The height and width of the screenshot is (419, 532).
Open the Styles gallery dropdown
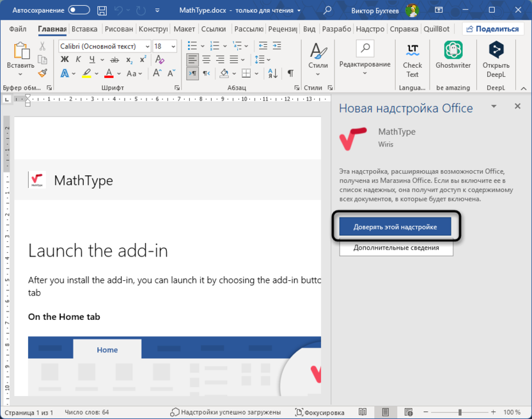point(318,59)
